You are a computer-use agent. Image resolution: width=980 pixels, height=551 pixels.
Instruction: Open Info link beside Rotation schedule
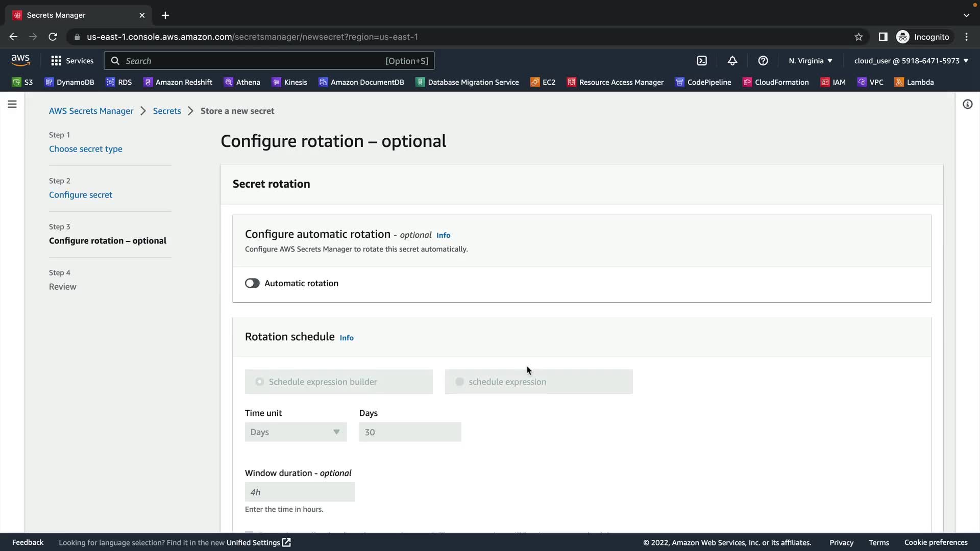point(347,338)
